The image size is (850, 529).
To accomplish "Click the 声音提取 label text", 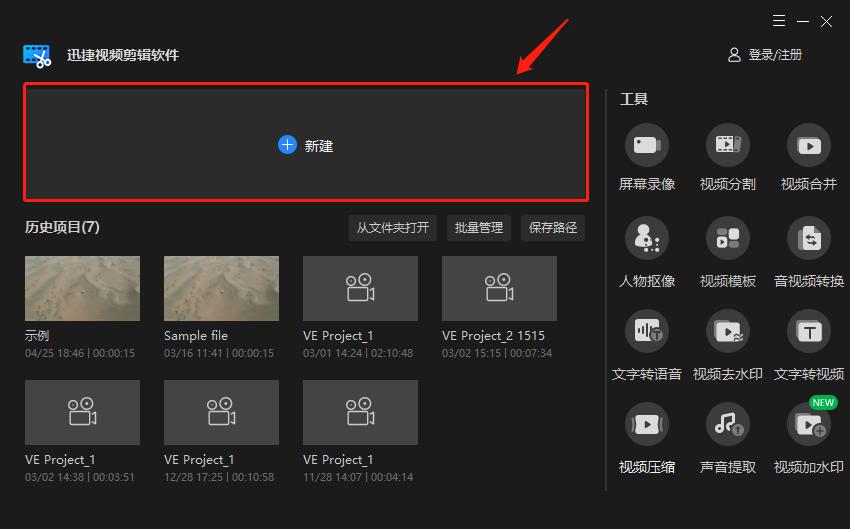I will (x=727, y=467).
